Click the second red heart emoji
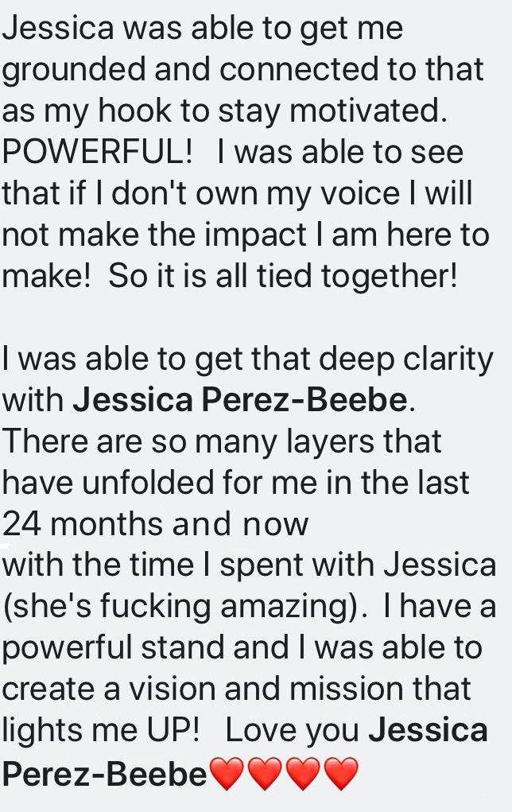This screenshot has height=812, width=512. [x=265, y=773]
